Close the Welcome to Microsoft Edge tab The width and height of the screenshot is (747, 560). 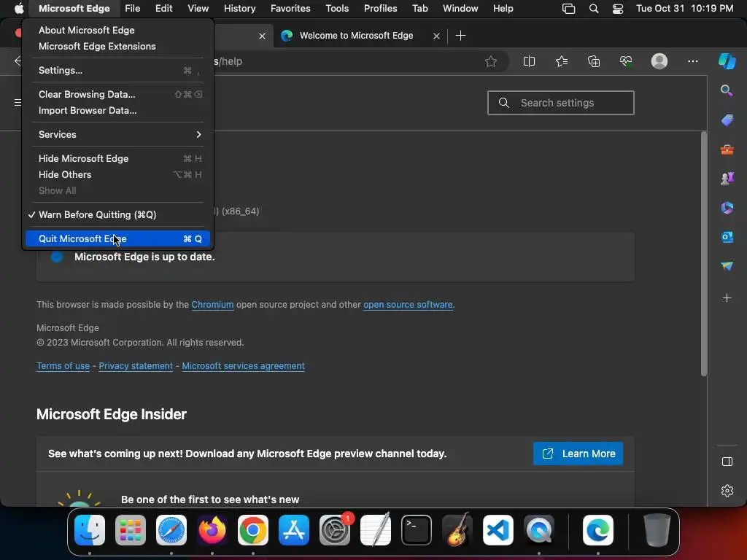[436, 36]
